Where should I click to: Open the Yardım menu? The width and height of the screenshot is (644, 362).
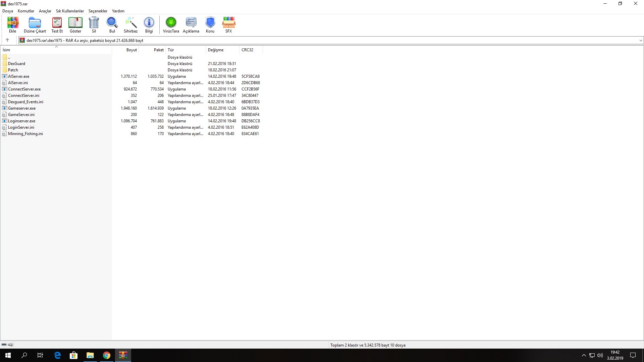[118, 11]
